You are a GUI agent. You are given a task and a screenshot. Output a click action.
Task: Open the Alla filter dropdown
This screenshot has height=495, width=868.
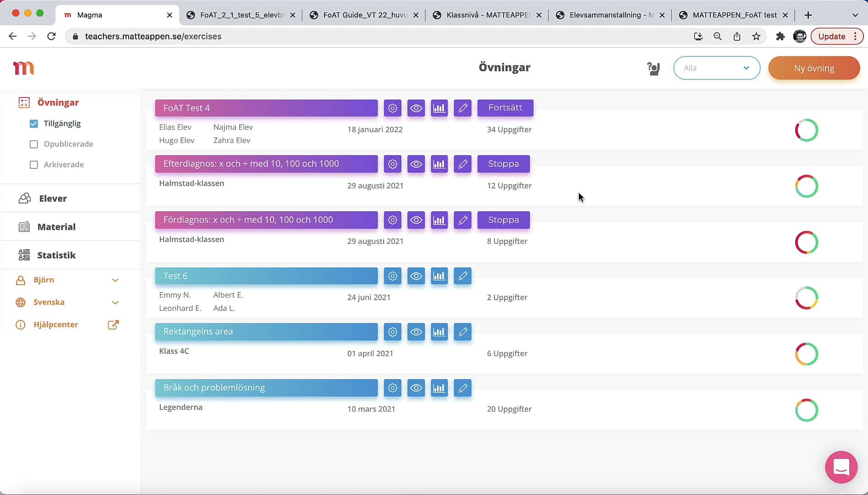coord(716,68)
